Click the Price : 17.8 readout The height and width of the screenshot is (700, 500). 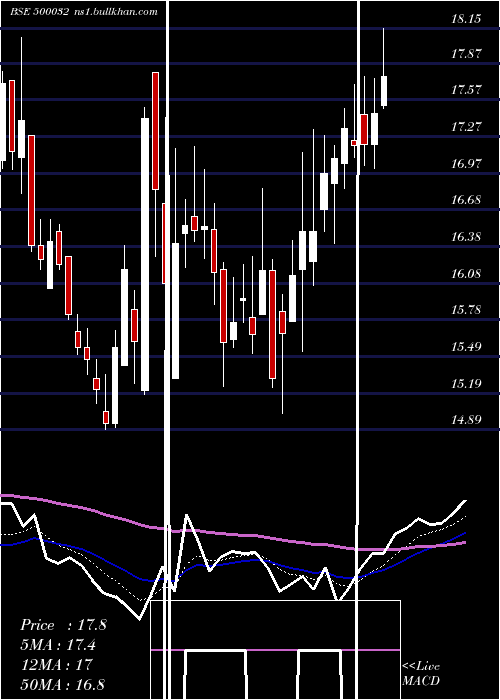(x=63, y=625)
